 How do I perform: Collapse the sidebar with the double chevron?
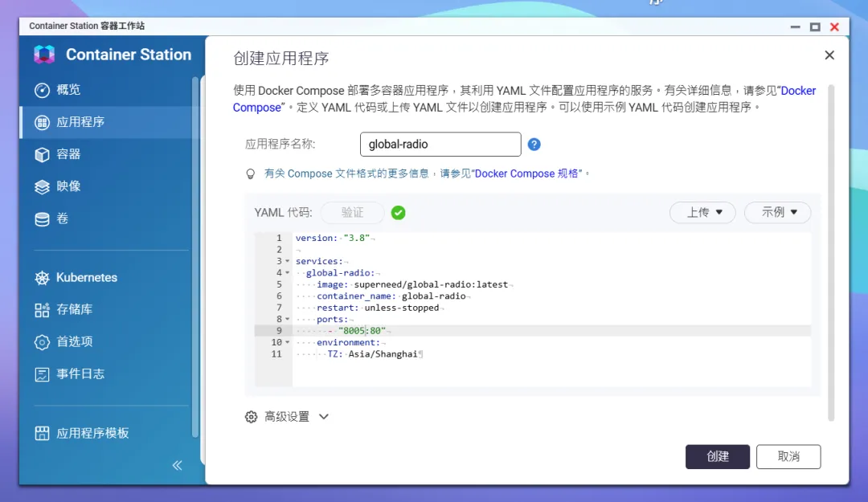click(177, 465)
